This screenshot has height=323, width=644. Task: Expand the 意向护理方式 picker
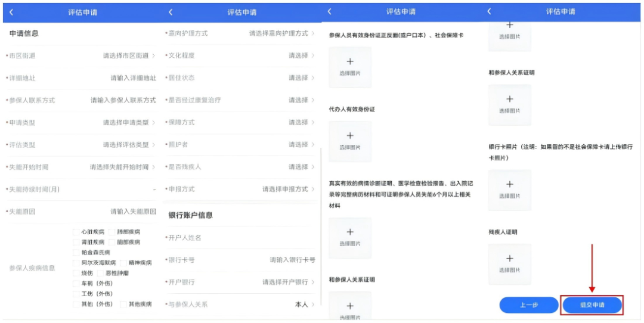[x=281, y=33]
